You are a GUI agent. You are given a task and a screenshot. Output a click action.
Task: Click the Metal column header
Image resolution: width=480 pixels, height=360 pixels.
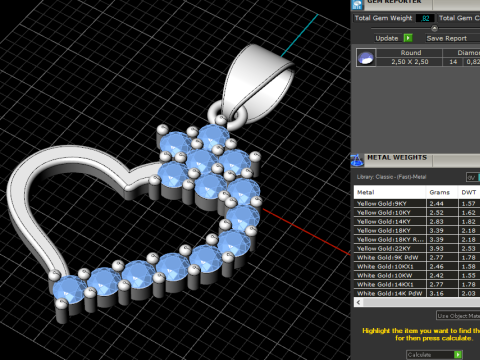(x=390, y=192)
